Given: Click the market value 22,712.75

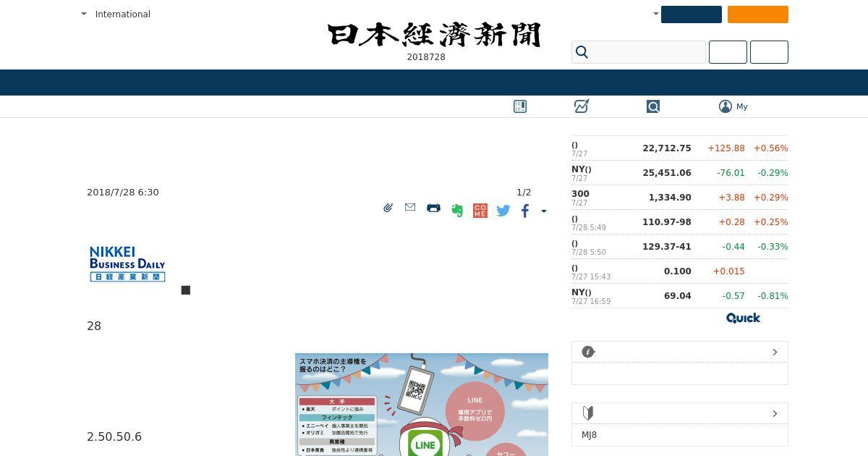Looking at the screenshot, I should pyautogui.click(x=667, y=148).
